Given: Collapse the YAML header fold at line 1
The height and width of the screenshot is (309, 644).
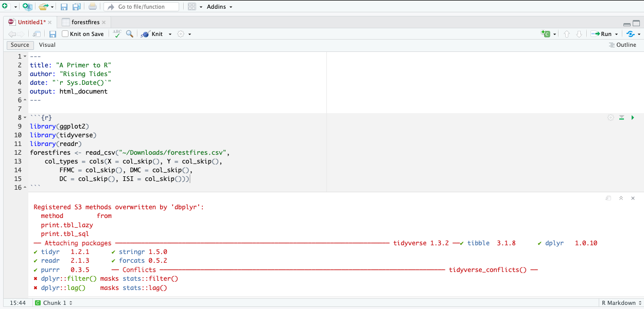Looking at the screenshot, I should pos(25,57).
